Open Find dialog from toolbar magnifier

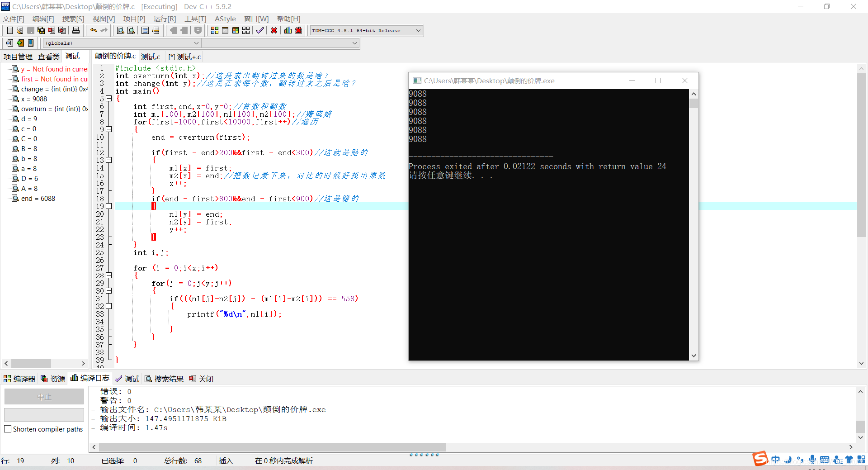121,30
